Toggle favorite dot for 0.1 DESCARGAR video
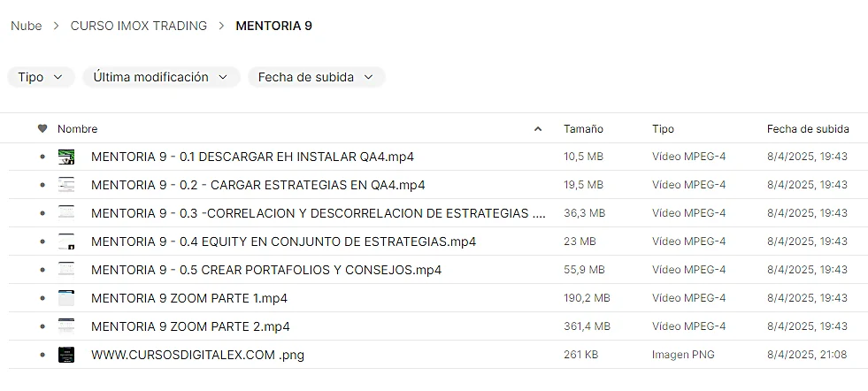Screen dimensions: 868x391 click(x=42, y=157)
